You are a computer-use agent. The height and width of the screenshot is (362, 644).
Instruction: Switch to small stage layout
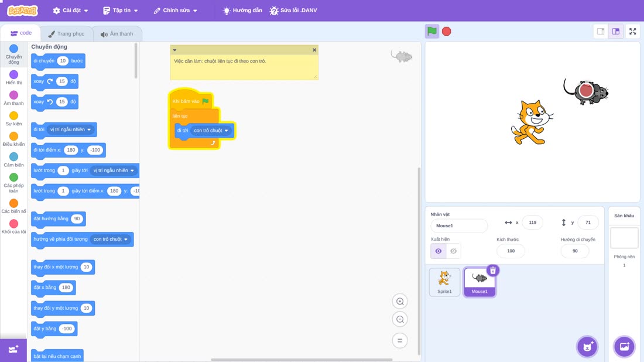click(x=601, y=31)
